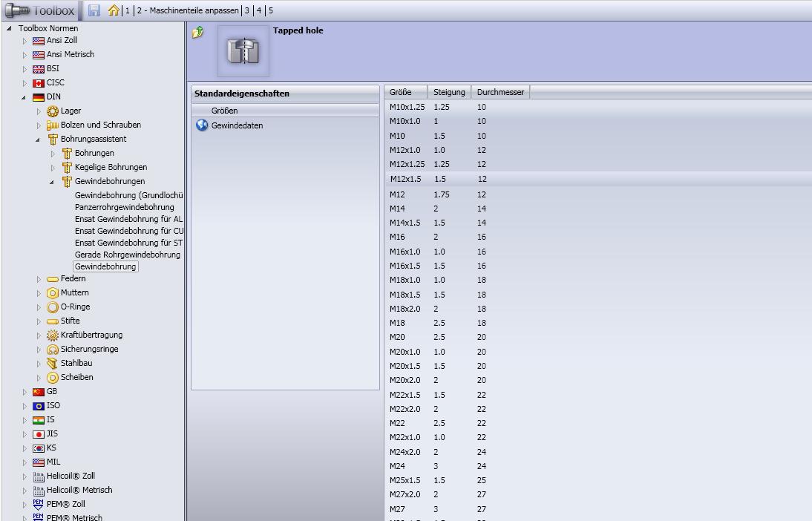Sort by Steigung column header

(449, 92)
